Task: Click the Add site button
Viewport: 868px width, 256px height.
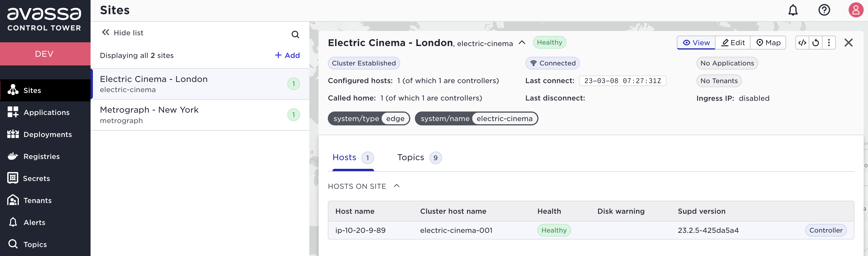Action: point(287,55)
